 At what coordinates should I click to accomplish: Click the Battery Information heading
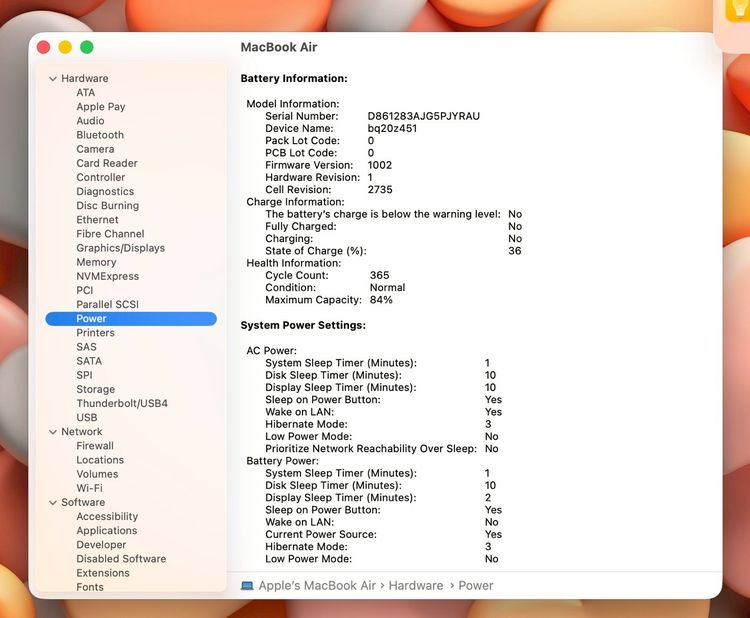(x=294, y=78)
